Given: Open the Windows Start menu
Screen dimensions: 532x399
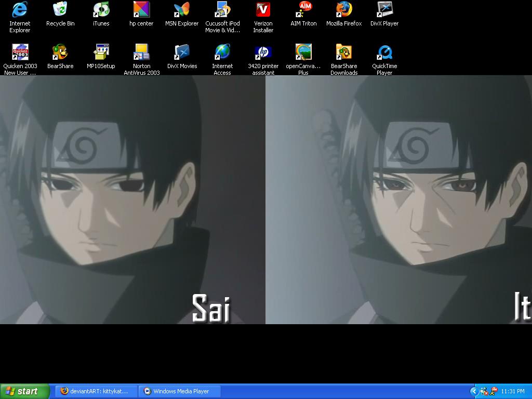Looking at the screenshot, I should tap(25, 391).
